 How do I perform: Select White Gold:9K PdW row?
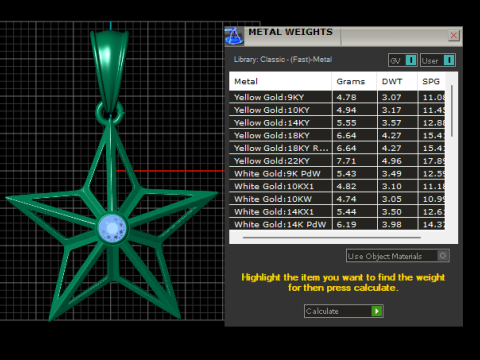[x=337, y=173]
